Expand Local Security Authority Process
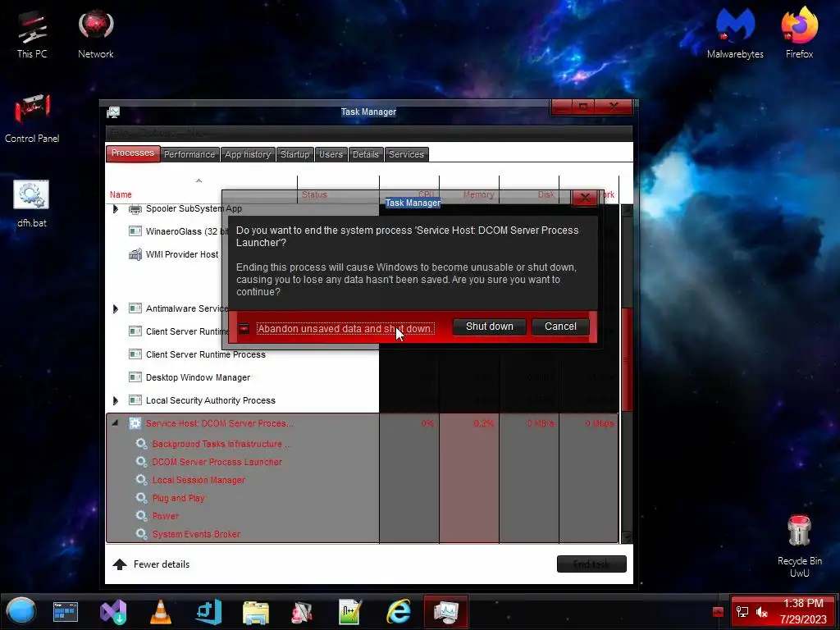The width and height of the screenshot is (840, 630). coord(115,400)
